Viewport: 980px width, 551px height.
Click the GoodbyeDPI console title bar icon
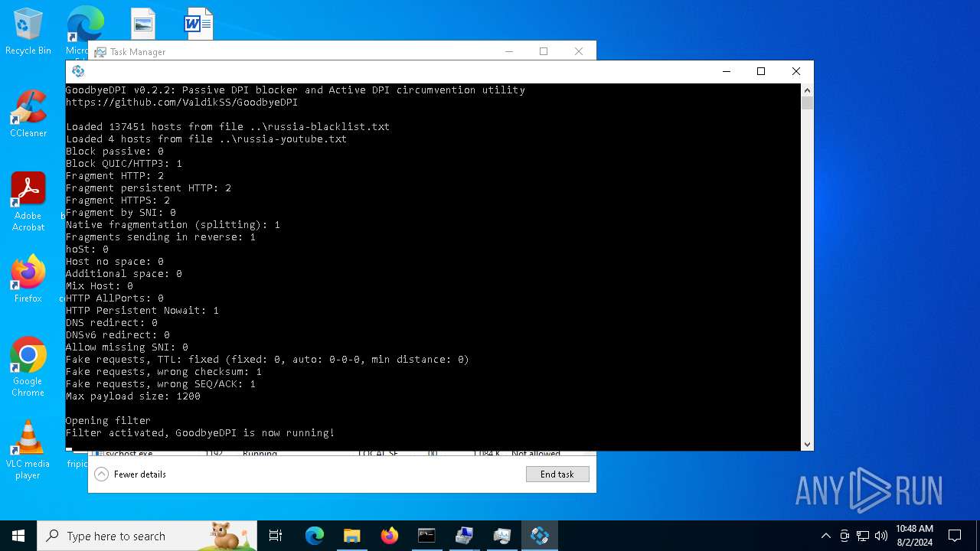[78, 71]
